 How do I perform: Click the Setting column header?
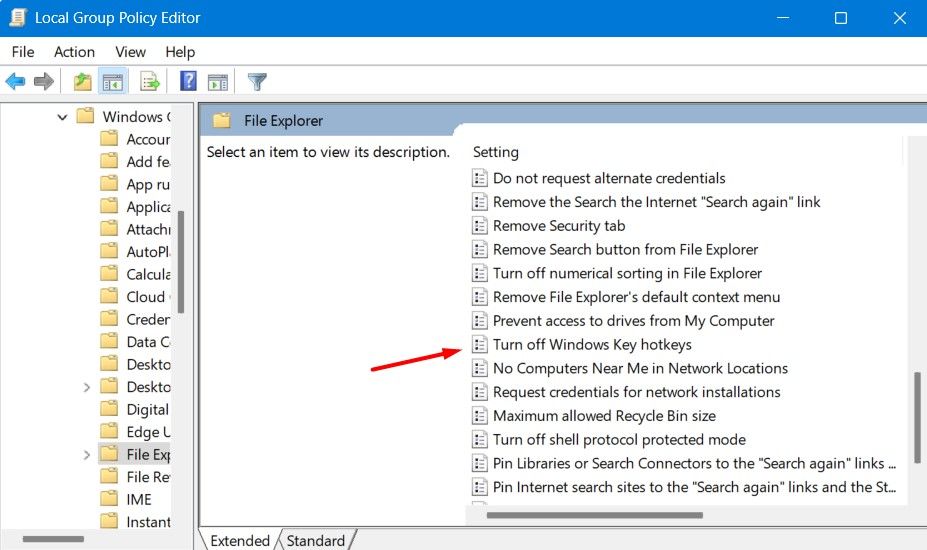(495, 152)
